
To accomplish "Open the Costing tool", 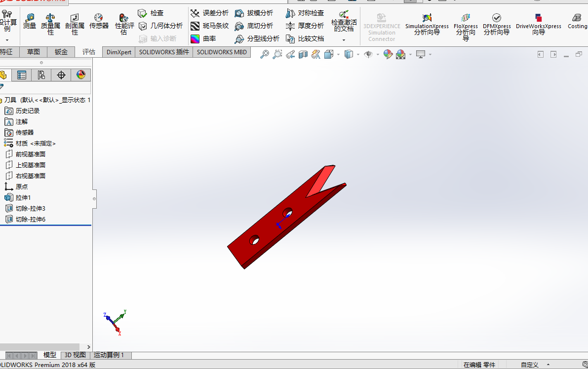I will (578, 21).
